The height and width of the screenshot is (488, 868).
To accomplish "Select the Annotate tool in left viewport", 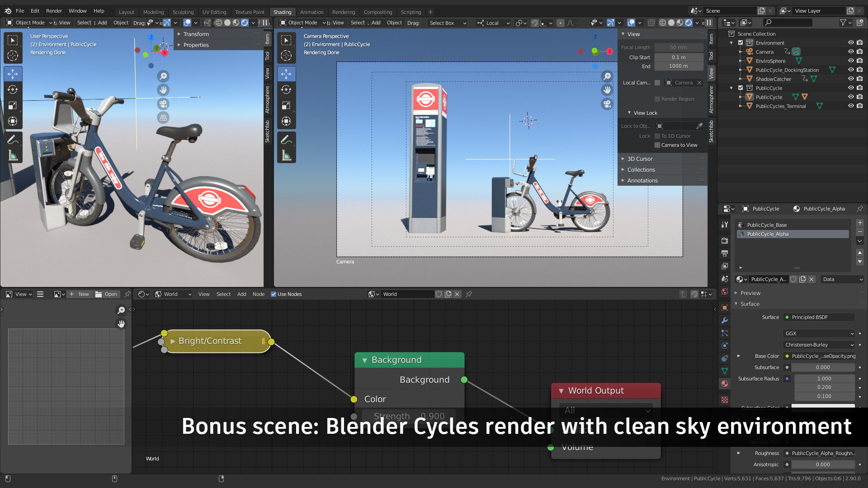I will point(13,140).
